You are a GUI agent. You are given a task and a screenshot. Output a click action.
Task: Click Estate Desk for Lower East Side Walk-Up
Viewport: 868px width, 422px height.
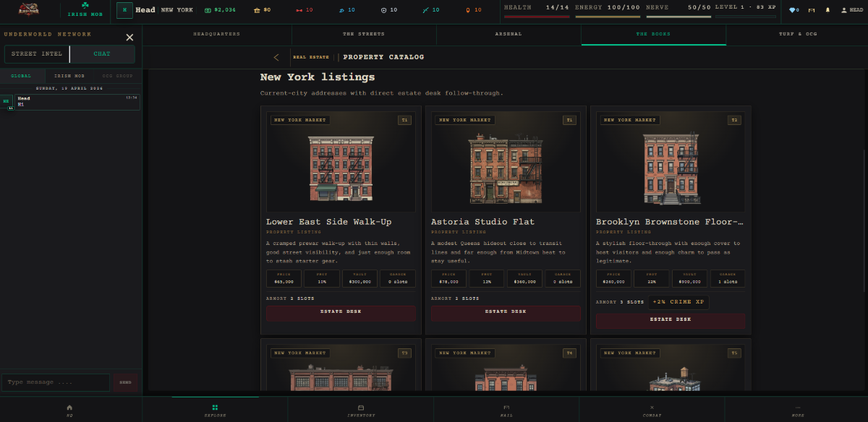tap(341, 312)
